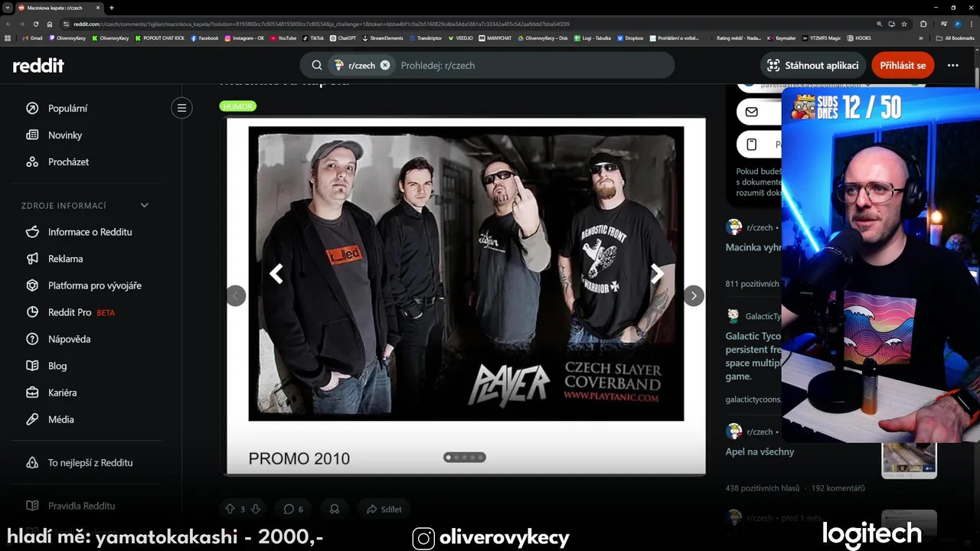Image resolution: width=980 pixels, height=551 pixels.
Task: Select the last gallery pagination dot
Action: click(x=482, y=458)
